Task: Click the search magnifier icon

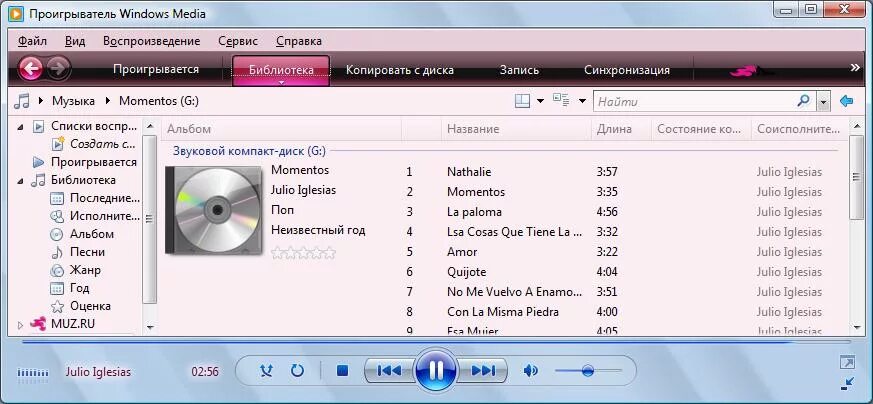Action: 803,101
